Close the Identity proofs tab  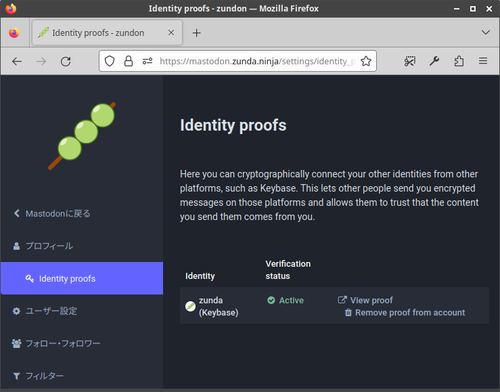pyautogui.click(x=171, y=33)
